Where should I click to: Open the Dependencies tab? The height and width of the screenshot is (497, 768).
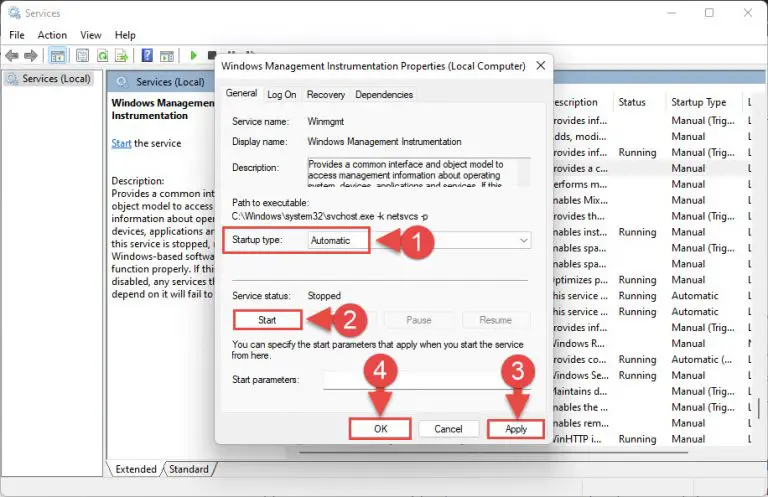click(x=384, y=95)
